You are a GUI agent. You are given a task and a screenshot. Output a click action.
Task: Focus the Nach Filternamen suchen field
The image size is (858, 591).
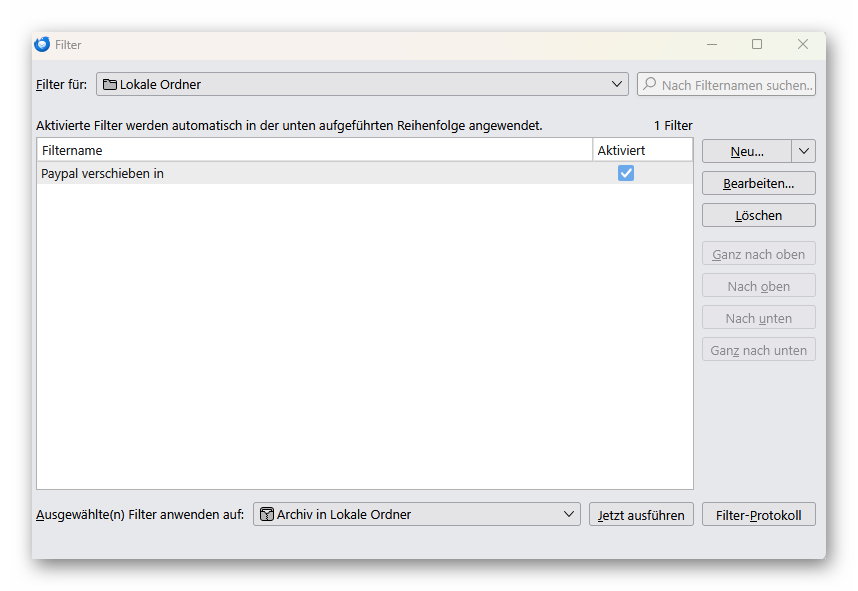(726, 84)
